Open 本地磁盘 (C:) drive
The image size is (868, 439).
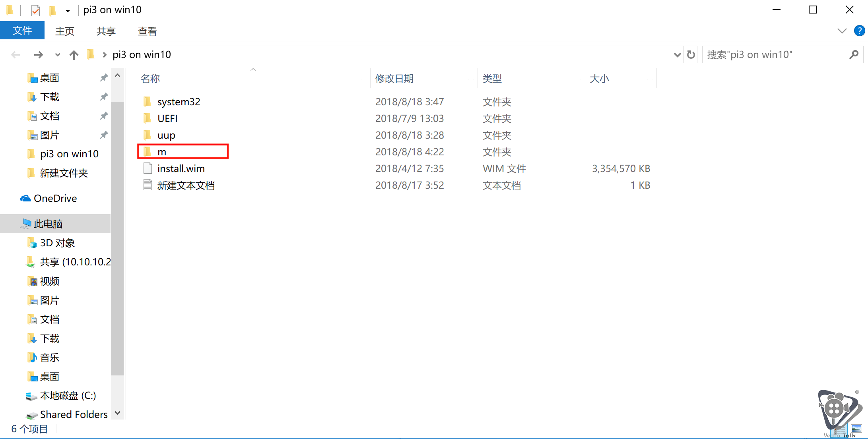point(68,395)
